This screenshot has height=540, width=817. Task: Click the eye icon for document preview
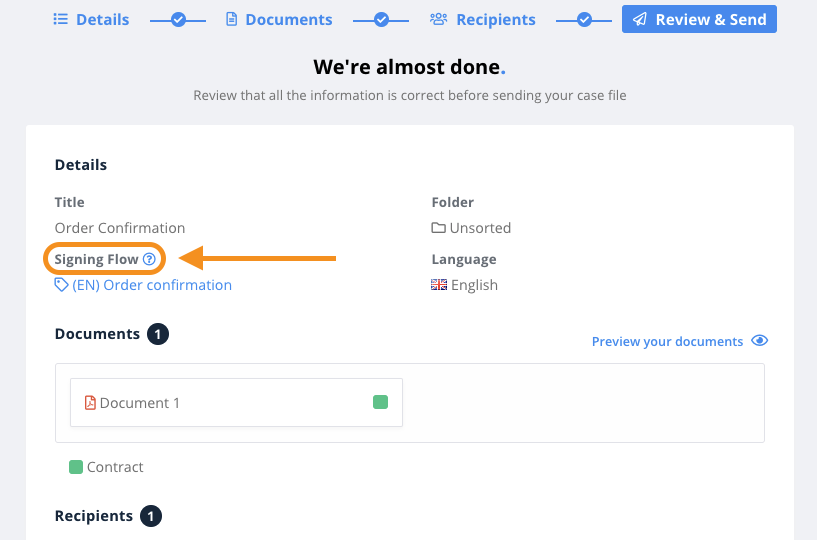(x=759, y=341)
